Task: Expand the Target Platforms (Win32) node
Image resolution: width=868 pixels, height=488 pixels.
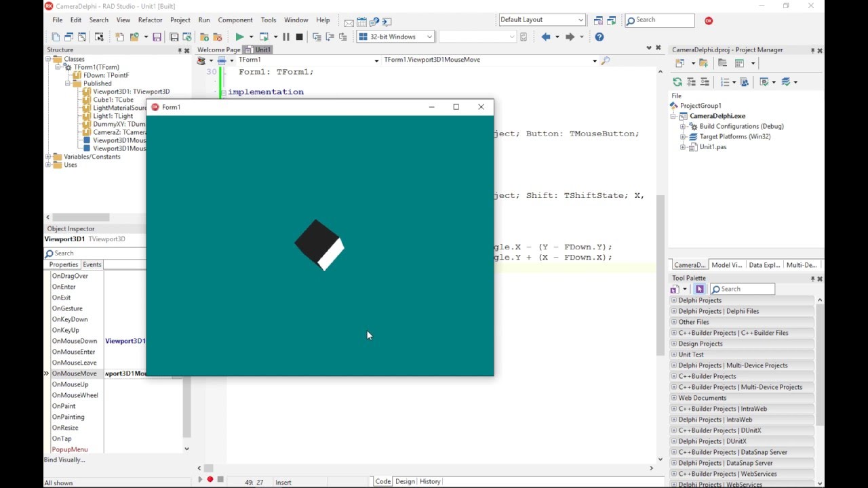Action: pyautogui.click(x=684, y=137)
